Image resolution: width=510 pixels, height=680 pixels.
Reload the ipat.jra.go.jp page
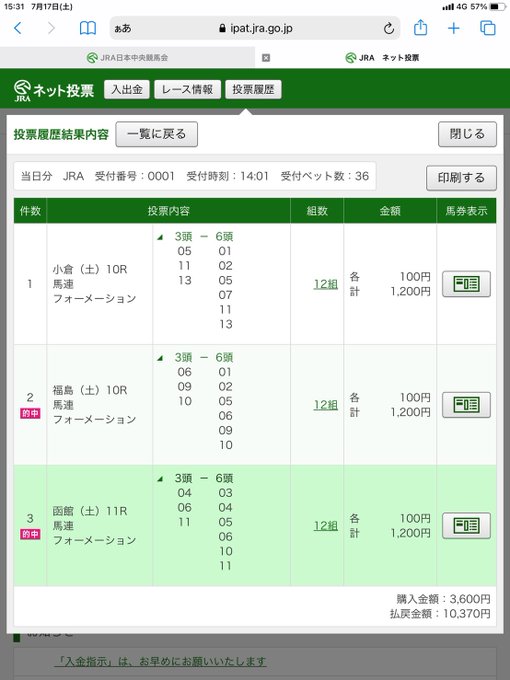(x=389, y=29)
